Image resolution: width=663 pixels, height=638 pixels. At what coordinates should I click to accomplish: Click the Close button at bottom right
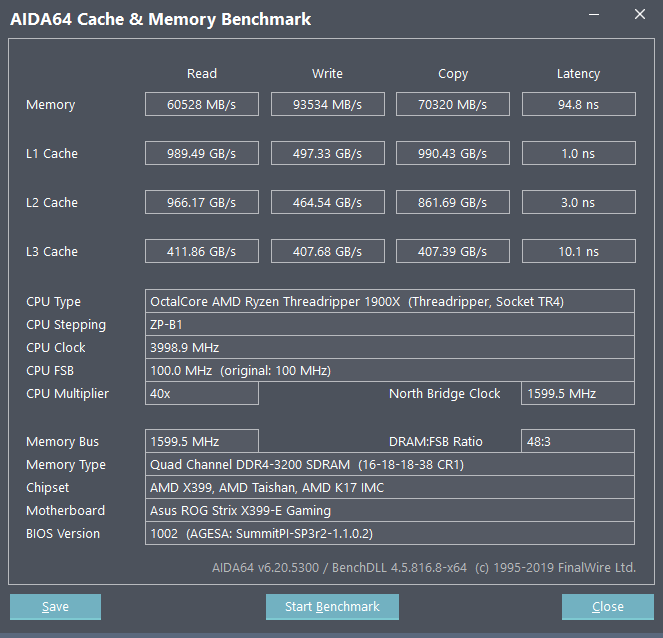[x=607, y=607]
